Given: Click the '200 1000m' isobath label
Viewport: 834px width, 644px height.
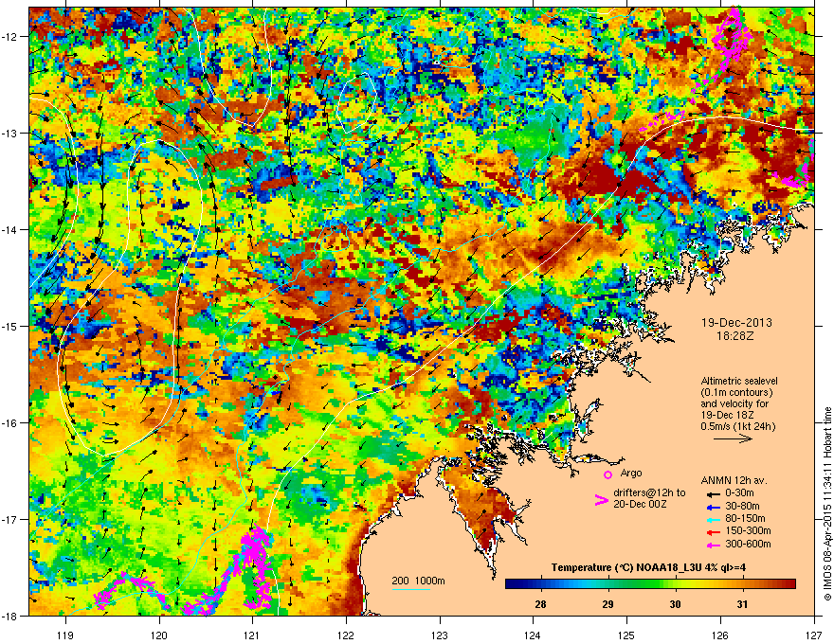Looking at the screenshot, I should tap(418, 581).
